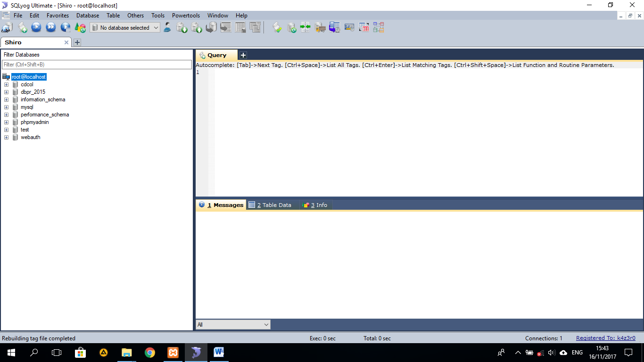Expand the mysql database node
This screenshot has height=362, width=644.
(x=7, y=107)
